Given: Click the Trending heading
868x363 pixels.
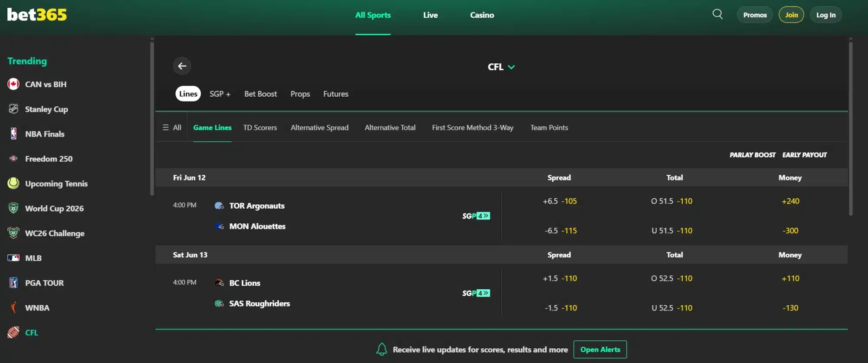Looking at the screenshot, I should pos(27,61).
